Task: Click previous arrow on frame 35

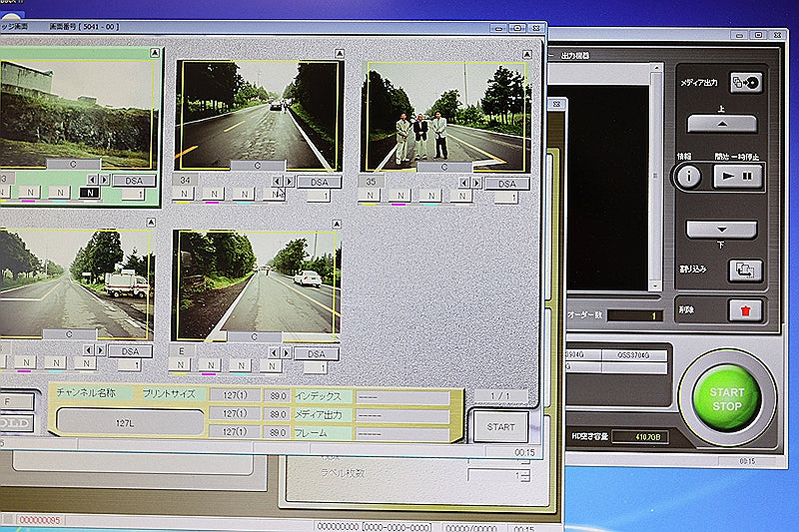Action: coord(464,183)
